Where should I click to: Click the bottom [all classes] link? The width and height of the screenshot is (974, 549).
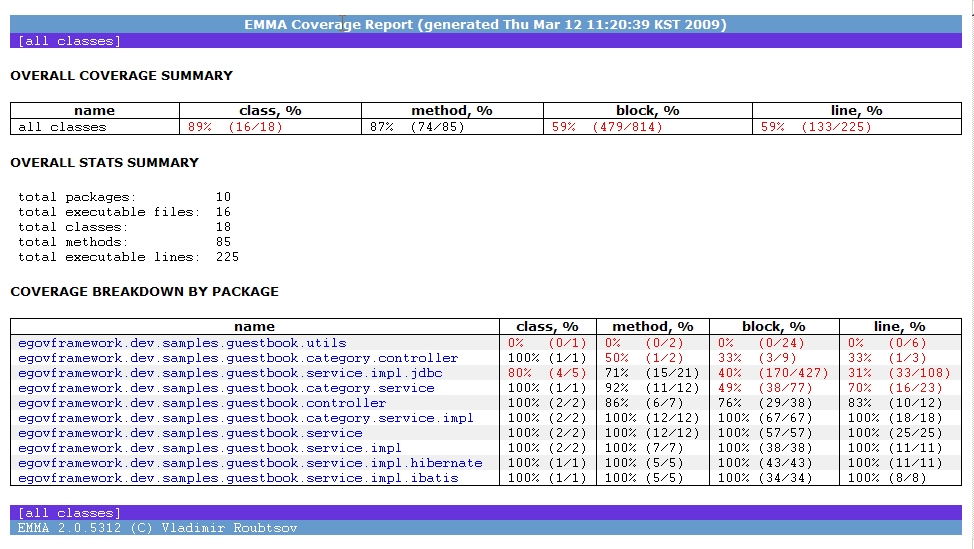(69, 513)
